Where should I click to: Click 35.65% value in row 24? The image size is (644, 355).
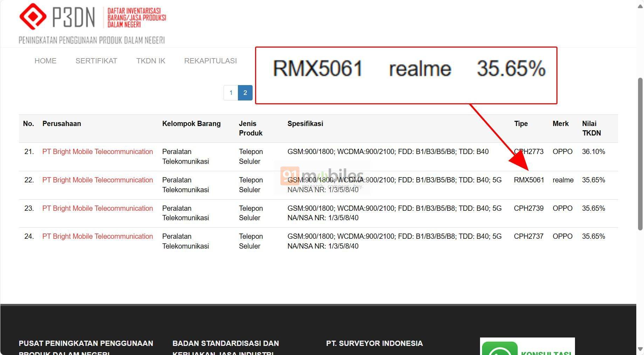[594, 236]
